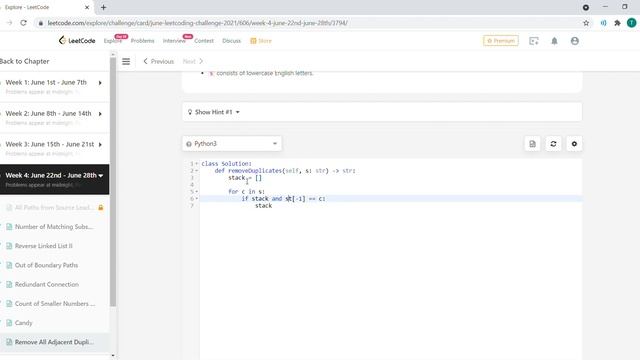The height and width of the screenshot is (360, 640).
Task: Click the 'stack = []' code line
Action: pos(245,178)
